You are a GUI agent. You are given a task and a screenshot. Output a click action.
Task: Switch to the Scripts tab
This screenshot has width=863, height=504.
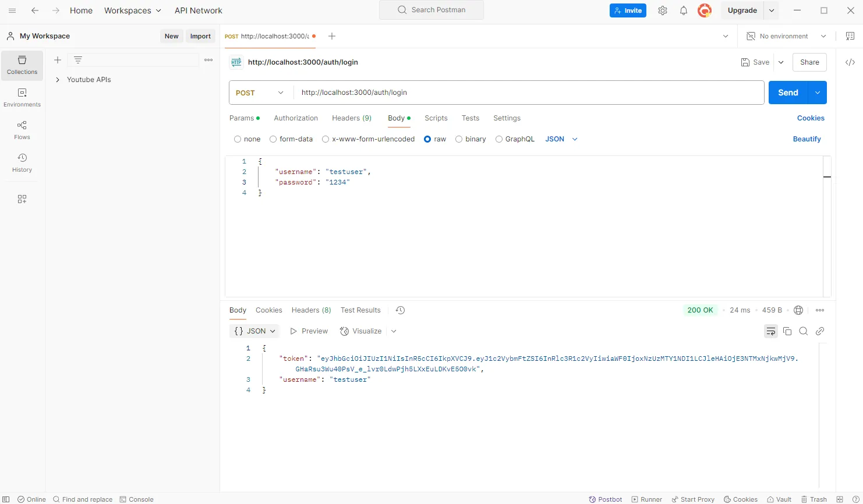436,118
